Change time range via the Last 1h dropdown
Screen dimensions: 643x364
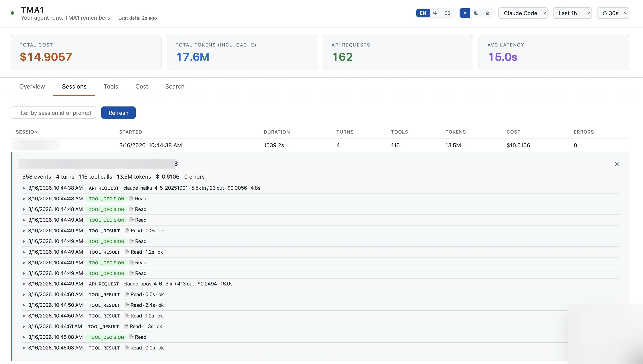tap(572, 13)
